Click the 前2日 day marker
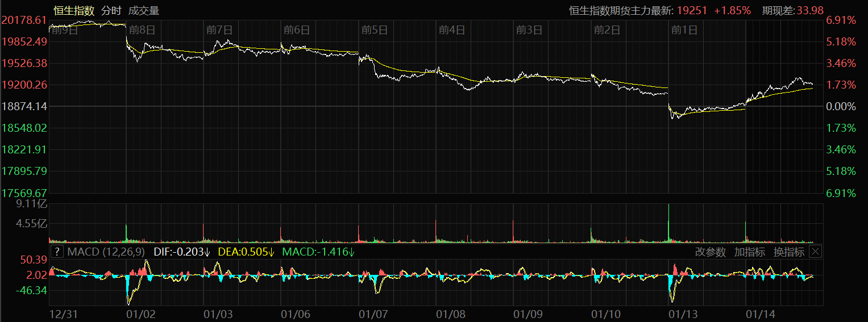The image size is (868, 322). point(607,30)
